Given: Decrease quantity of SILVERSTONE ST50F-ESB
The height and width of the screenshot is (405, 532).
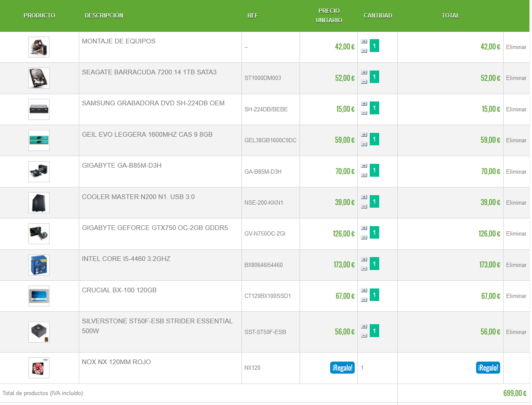Looking at the screenshot, I should coord(364,335).
